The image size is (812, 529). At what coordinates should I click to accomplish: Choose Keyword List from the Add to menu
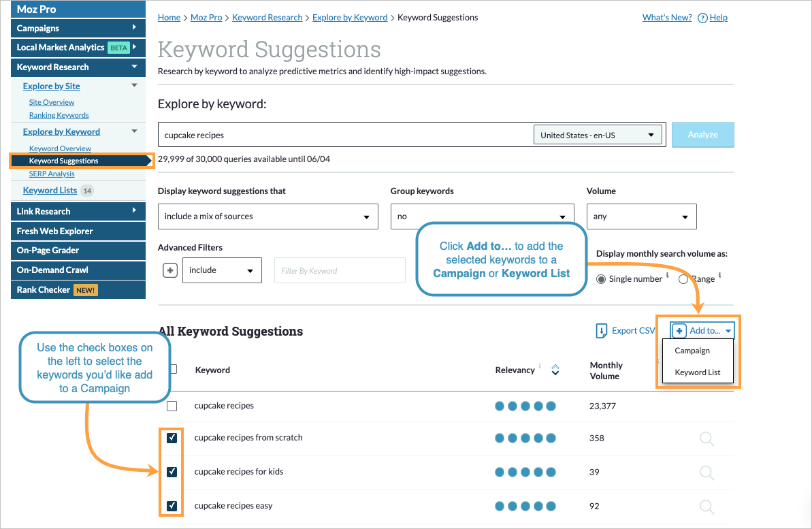point(698,372)
